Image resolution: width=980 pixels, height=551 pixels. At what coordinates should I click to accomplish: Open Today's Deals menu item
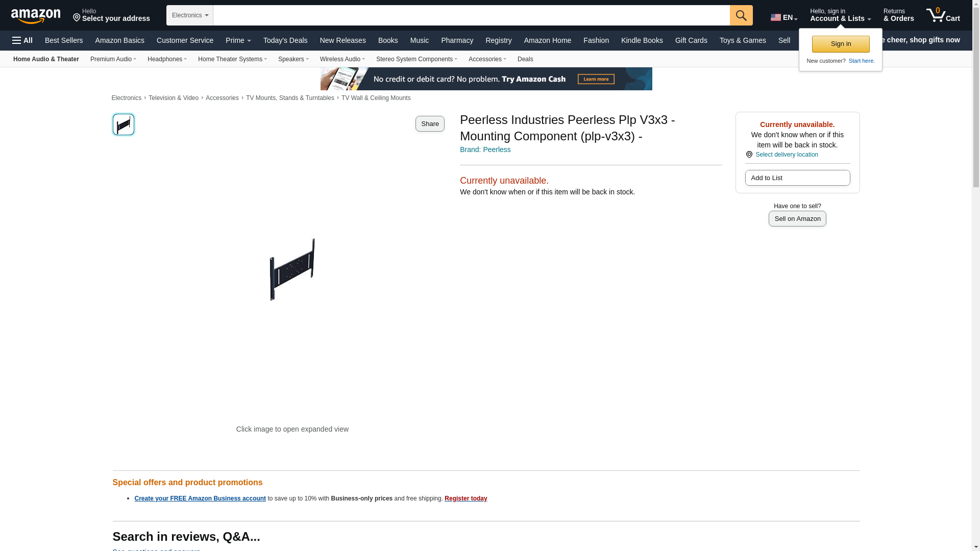pos(285,40)
